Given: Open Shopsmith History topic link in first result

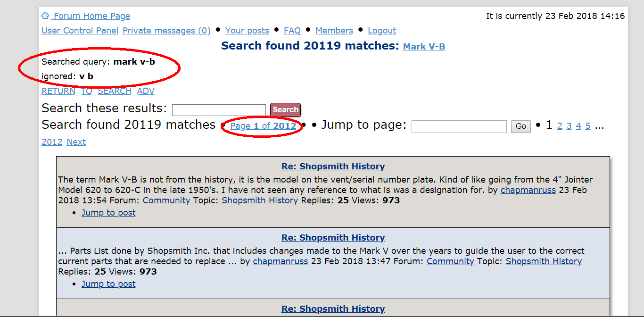Looking at the screenshot, I should click(x=260, y=200).
